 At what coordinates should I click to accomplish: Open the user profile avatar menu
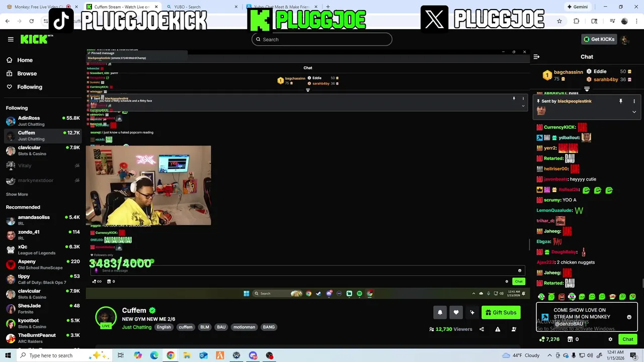click(x=625, y=40)
